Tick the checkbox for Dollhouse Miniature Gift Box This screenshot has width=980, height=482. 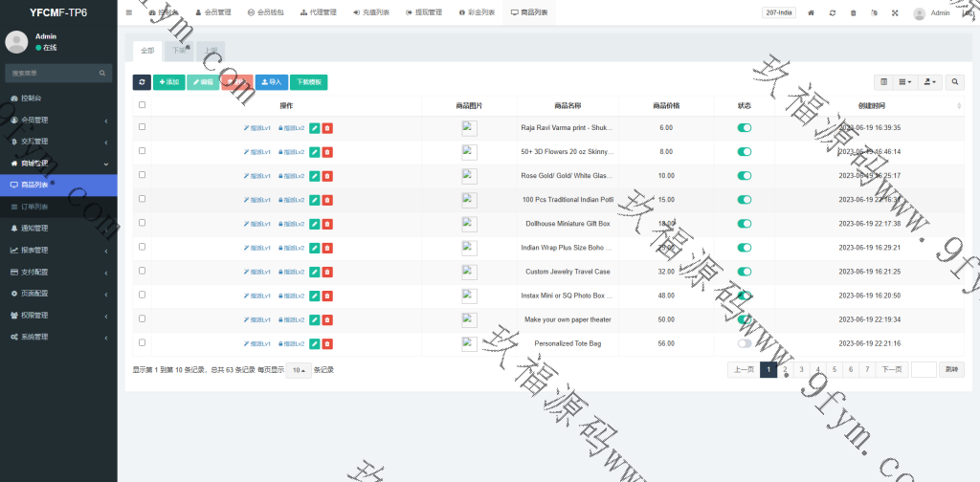coord(143,223)
